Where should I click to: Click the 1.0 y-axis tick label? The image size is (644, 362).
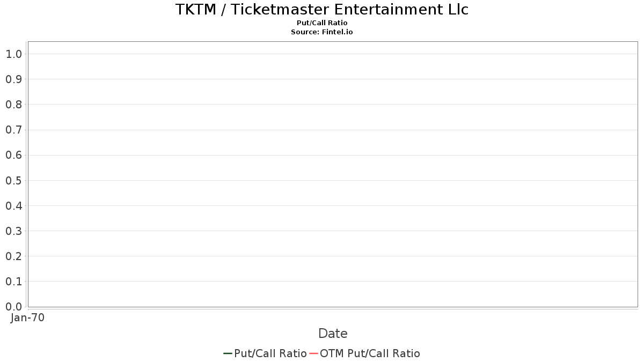point(14,54)
